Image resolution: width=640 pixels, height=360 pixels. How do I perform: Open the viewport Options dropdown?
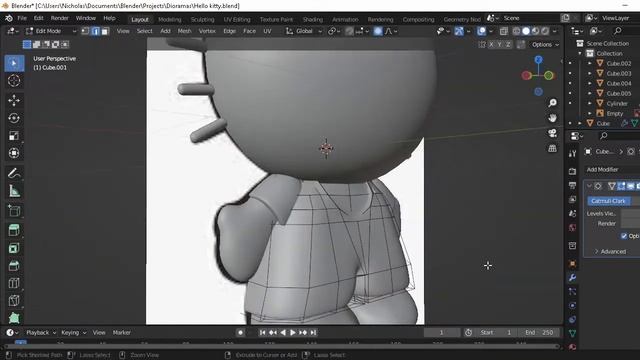pos(545,44)
